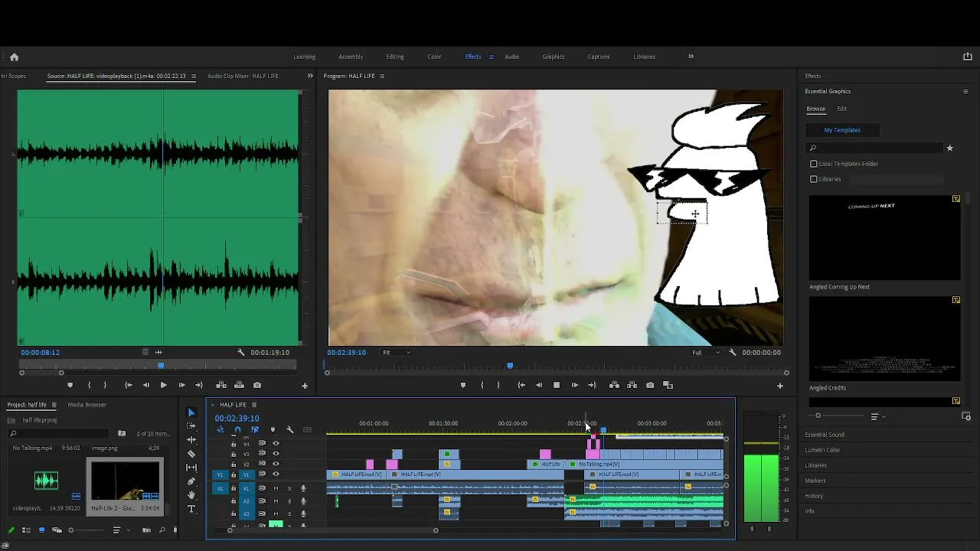Viewport: 980px width, 551px height.
Task: Add a marker in the timeline header
Action: pos(273,429)
